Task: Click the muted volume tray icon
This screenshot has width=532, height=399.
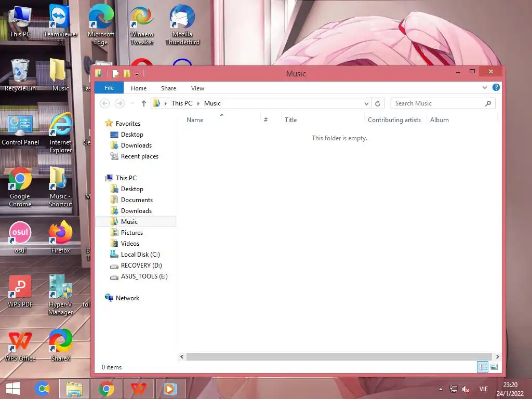Action: click(466, 389)
